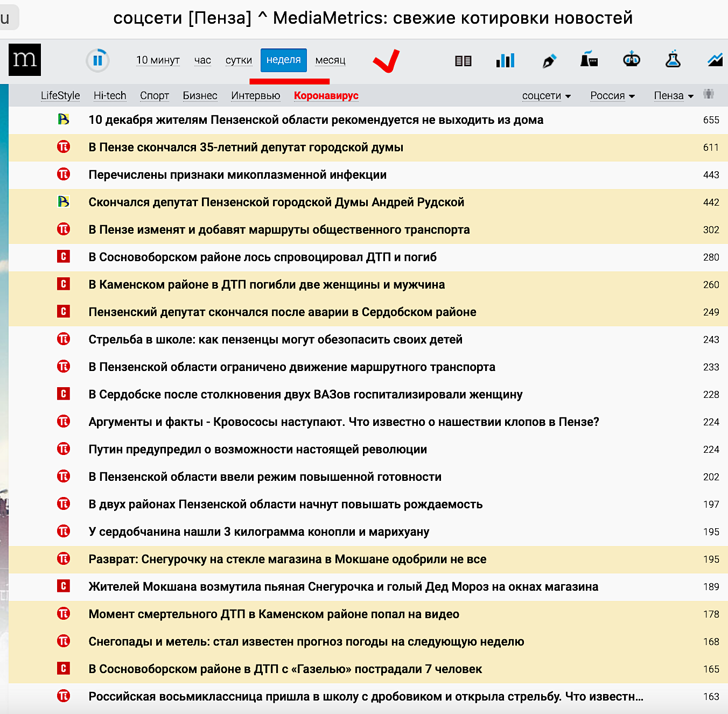Switch period to 'час'
This screenshot has width=728, height=714.
(202, 60)
